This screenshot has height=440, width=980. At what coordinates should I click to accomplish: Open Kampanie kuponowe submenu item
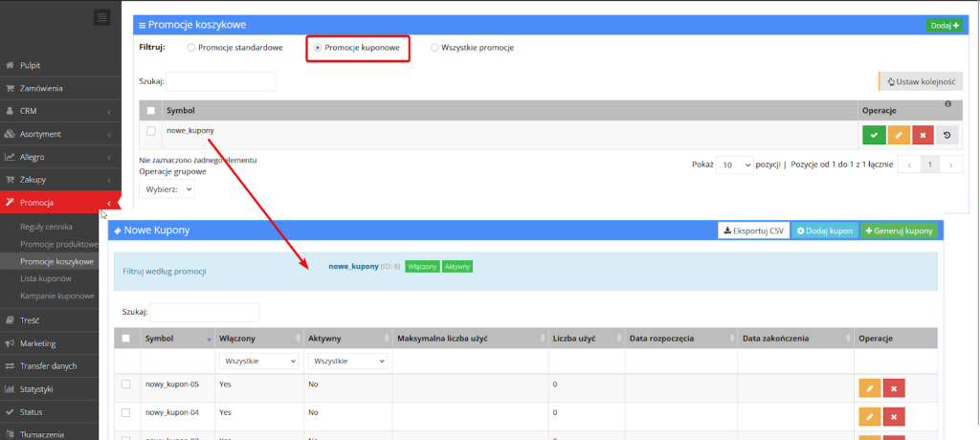[56, 296]
